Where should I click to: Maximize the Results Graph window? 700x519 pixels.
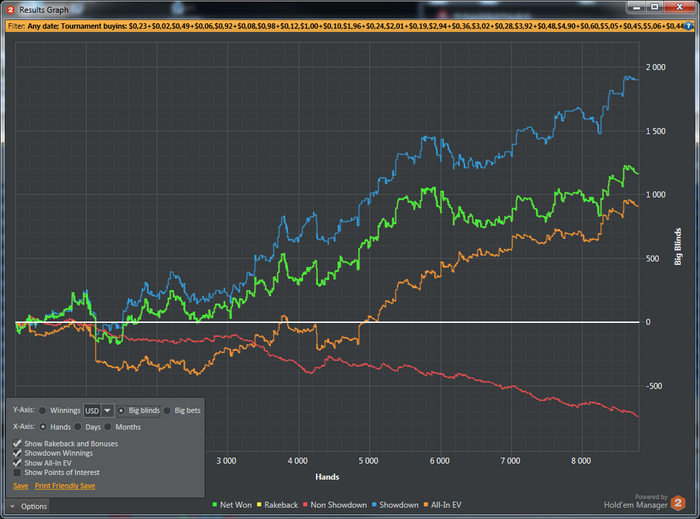(x=654, y=7)
